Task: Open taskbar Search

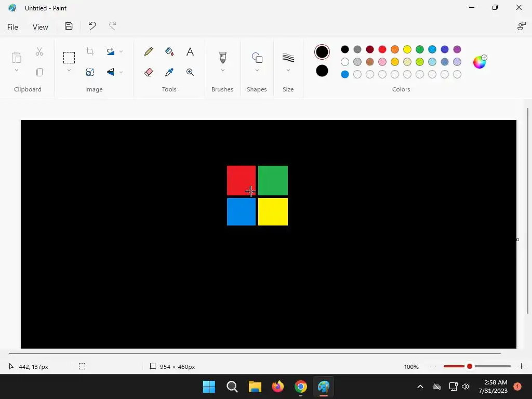Action: tap(232, 387)
